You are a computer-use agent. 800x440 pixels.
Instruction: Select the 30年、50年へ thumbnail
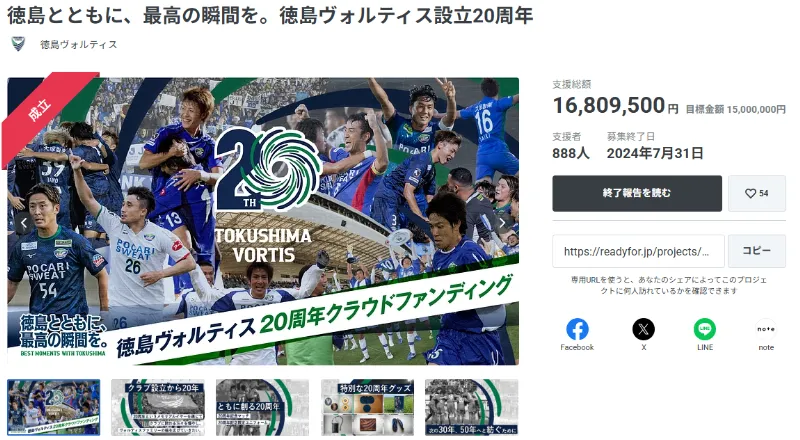click(471, 407)
